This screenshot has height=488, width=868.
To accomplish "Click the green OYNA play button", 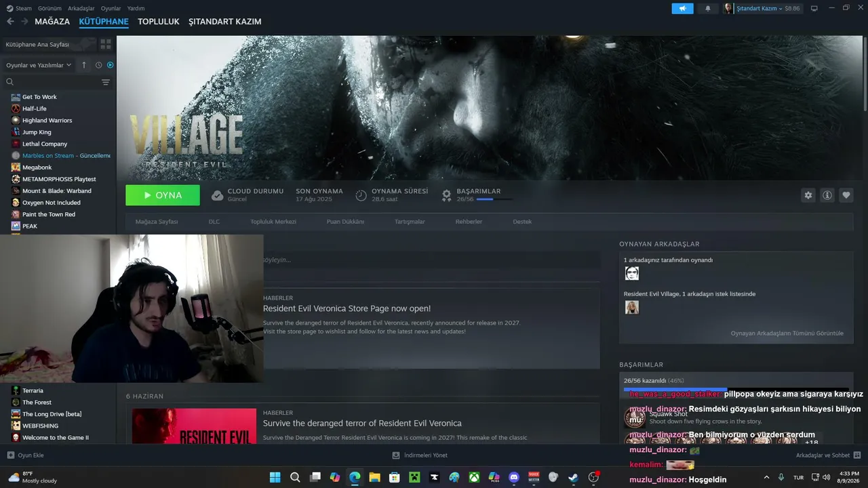I will 163,195.
